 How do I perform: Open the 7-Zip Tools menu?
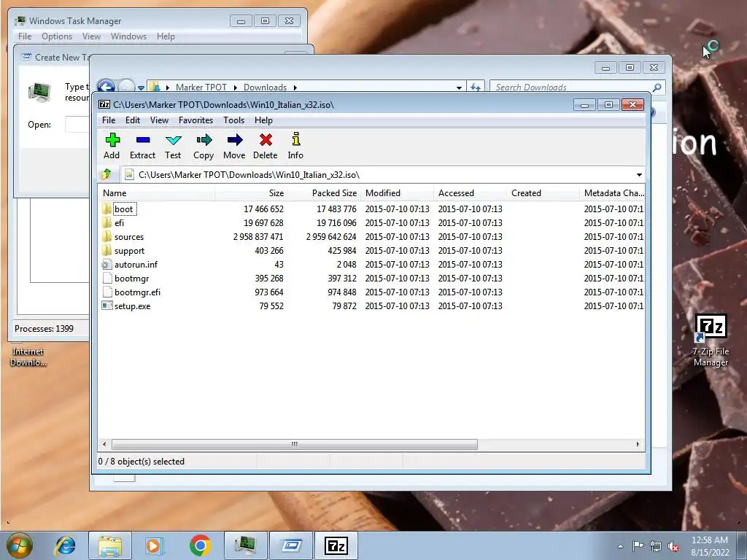[x=234, y=120]
